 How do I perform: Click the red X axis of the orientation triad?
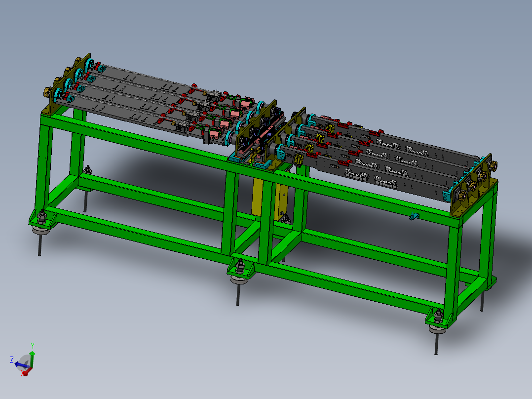(x=27, y=372)
